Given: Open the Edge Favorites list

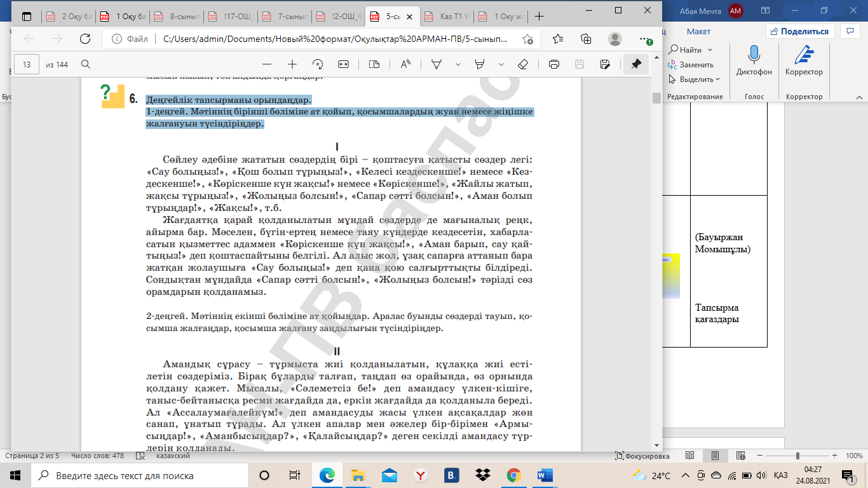Looking at the screenshot, I should (558, 39).
